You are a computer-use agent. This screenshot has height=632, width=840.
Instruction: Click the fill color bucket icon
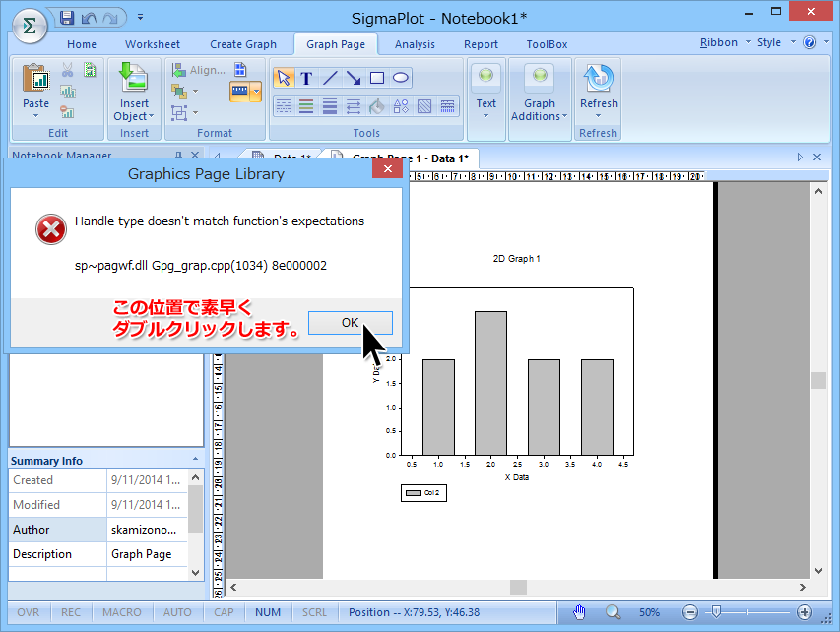click(x=377, y=106)
